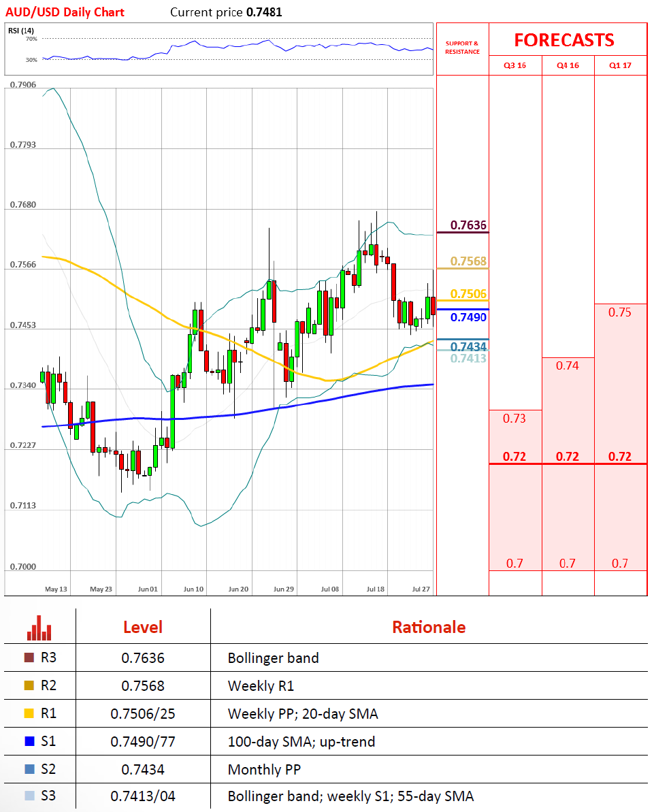Click the S3 'Bollinger band; weekly S1' rationale
Viewport: 654px width, 812px height.
(350, 796)
